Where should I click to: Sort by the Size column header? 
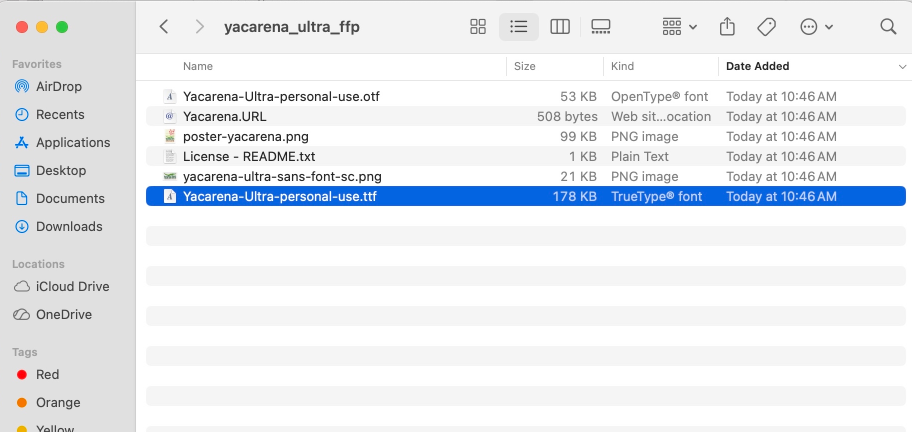coord(524,66)
